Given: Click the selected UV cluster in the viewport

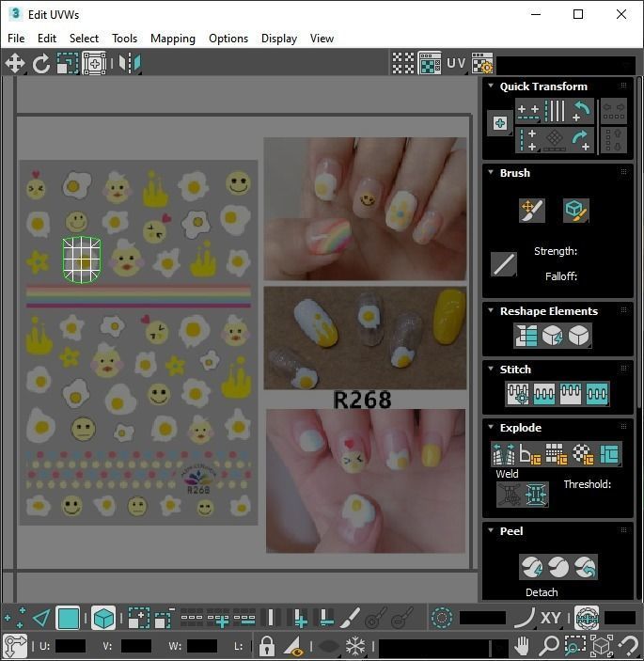Looking at the screenshot, I should point(82,260).
